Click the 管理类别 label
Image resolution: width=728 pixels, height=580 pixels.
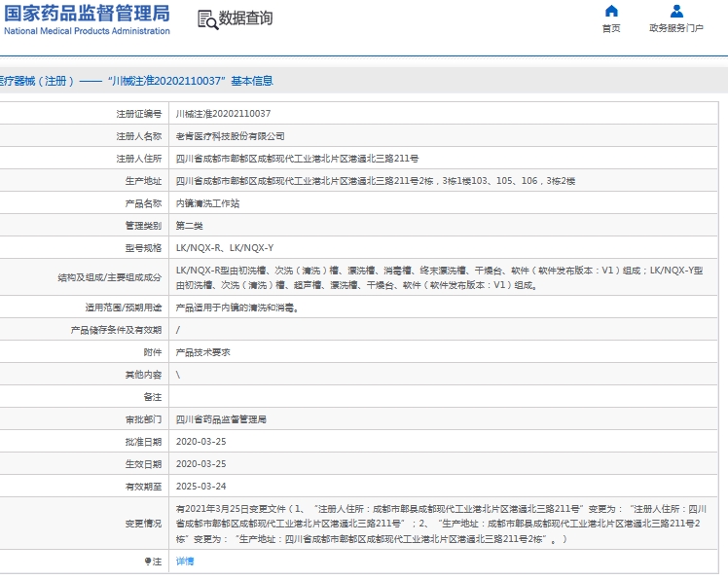click(x=143, y=226)
